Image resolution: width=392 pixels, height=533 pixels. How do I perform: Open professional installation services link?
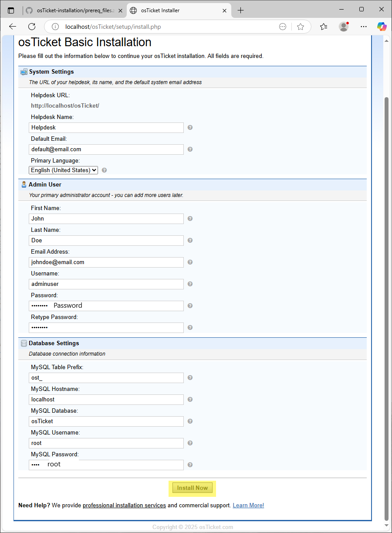tap(124, 506)
